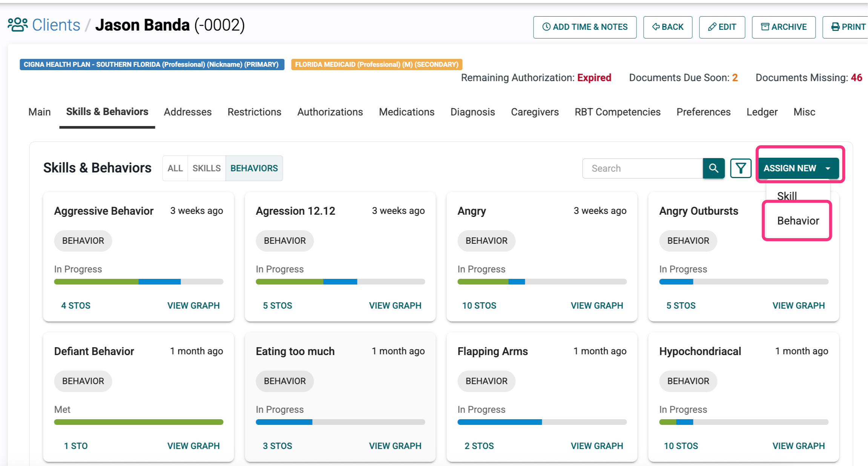Screen dimensions: 868x466
Task: Click the Edit pencil button
Action: [x=722, y=27]
